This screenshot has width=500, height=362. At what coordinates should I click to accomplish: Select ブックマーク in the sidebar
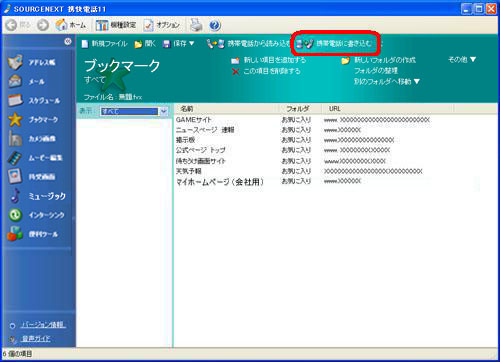click(33, 119)
